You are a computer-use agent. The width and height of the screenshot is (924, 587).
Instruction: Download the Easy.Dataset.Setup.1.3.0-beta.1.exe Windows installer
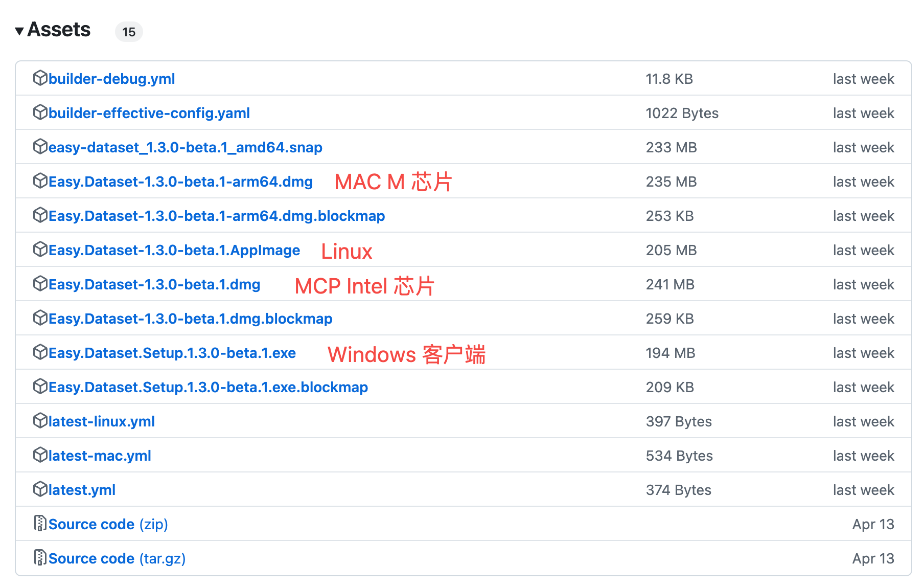pyautogui.click(x=172, y=353)
